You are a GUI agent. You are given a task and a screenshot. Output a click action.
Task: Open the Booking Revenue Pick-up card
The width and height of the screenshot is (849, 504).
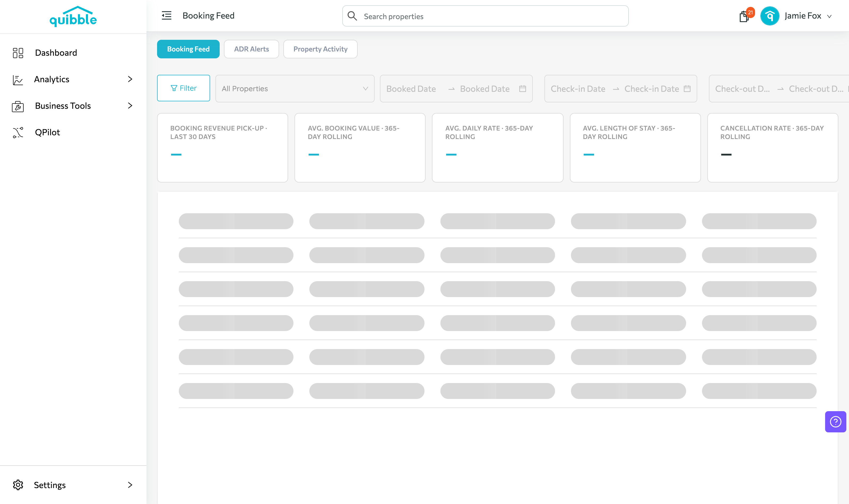(x=222, y=148)
